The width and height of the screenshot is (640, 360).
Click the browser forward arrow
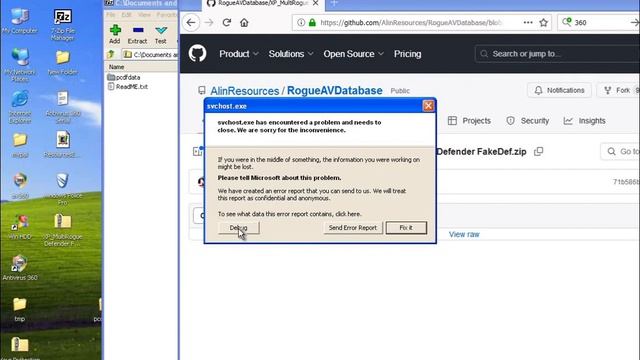[209, 22]
